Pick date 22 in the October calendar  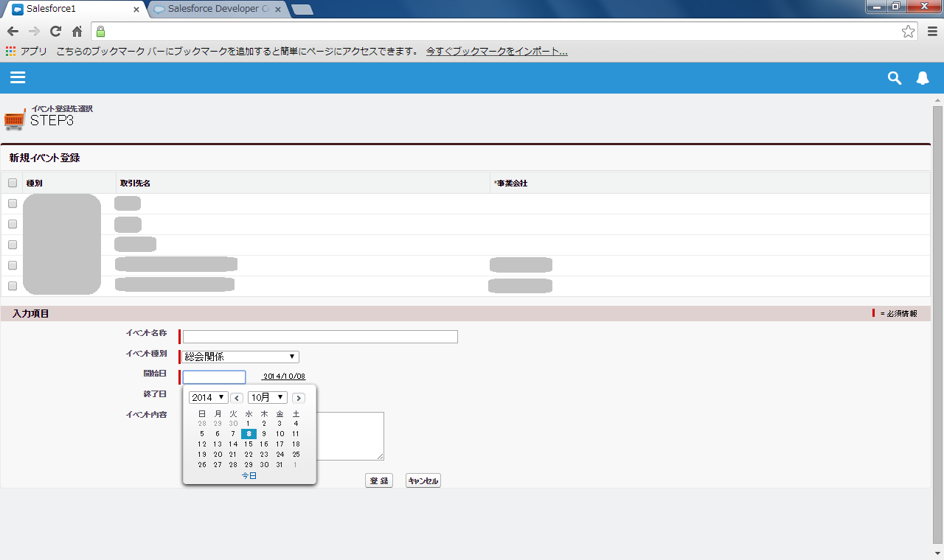click(249, 455)
